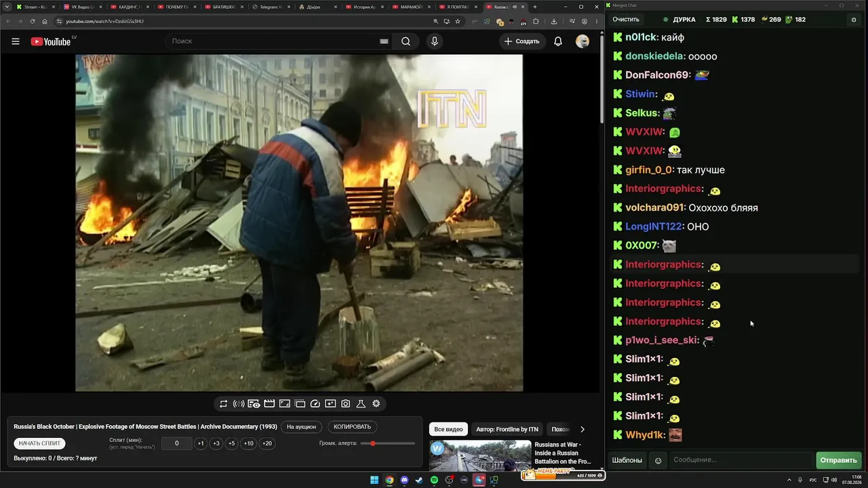
Task: Show more filter chips with right chevron
Action: point(582,429)
